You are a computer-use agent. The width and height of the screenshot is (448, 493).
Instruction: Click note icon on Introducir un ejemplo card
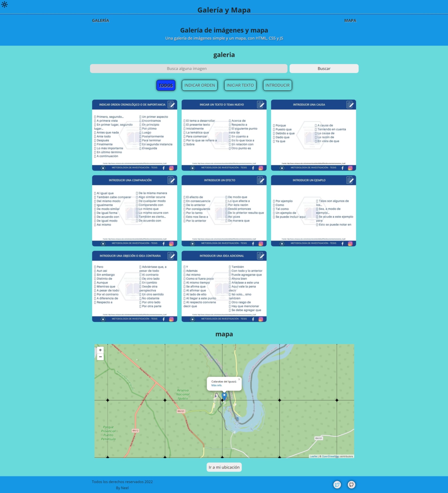coord(350,180)
